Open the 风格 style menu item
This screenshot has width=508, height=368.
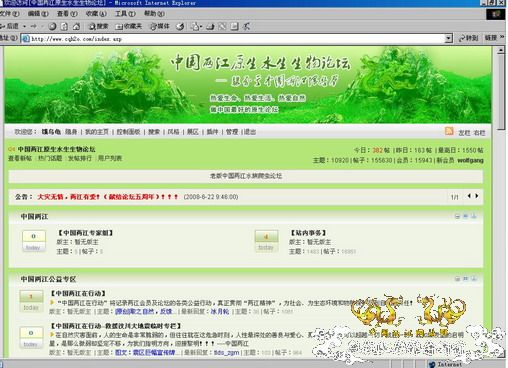click(173, 132)
